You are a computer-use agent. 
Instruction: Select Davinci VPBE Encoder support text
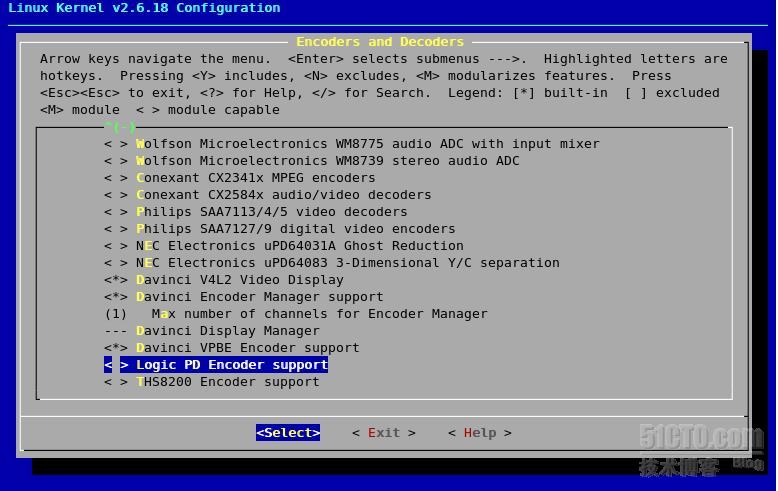(x=248, y=348)
